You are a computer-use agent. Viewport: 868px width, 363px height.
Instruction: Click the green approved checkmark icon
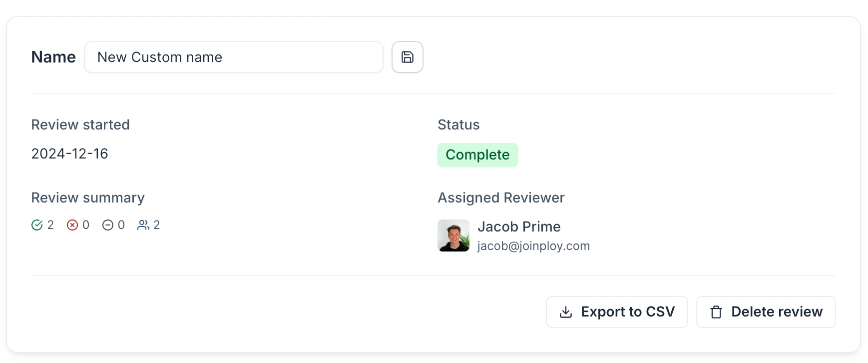[x=37, y=225]
